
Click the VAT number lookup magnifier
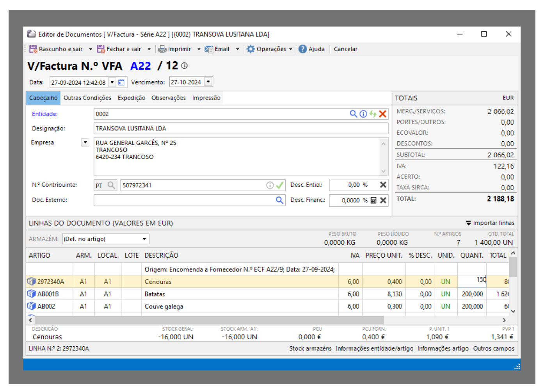point(111,185)
